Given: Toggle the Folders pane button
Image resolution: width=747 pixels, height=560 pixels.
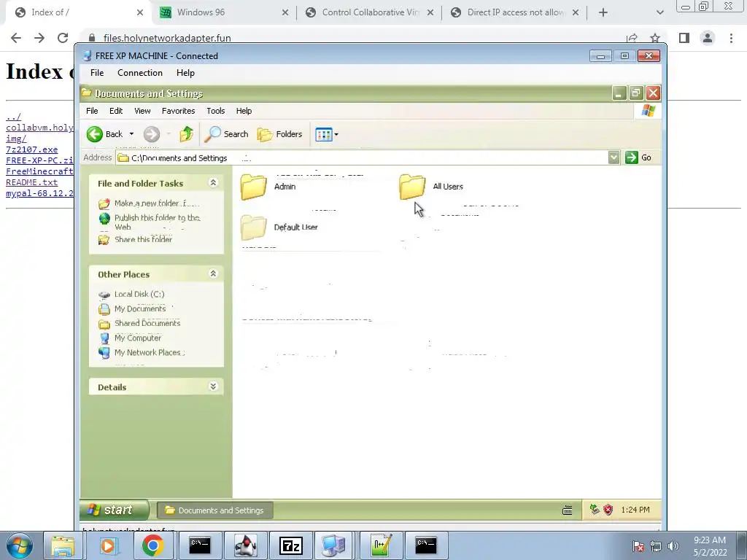Looking at the screenshot, I should 279,134.
